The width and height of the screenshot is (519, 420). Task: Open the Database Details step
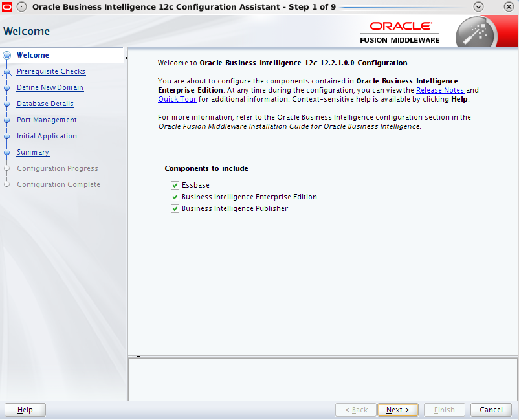(x=45, y=104)
